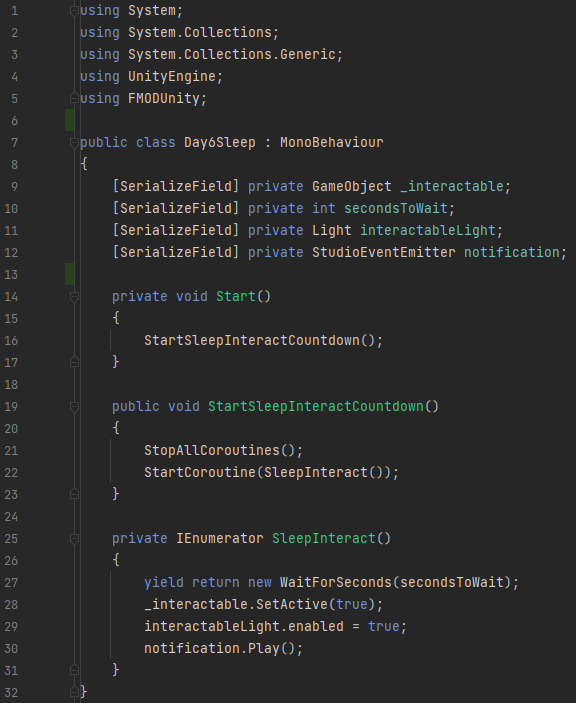Click interactableLight.enabled on line 29
Screen dimensions: 576x703
click(x=244, y=626)
